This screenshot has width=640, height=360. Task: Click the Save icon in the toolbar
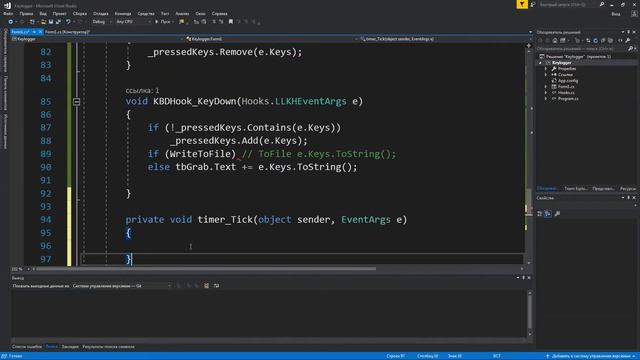coord(51,22)
